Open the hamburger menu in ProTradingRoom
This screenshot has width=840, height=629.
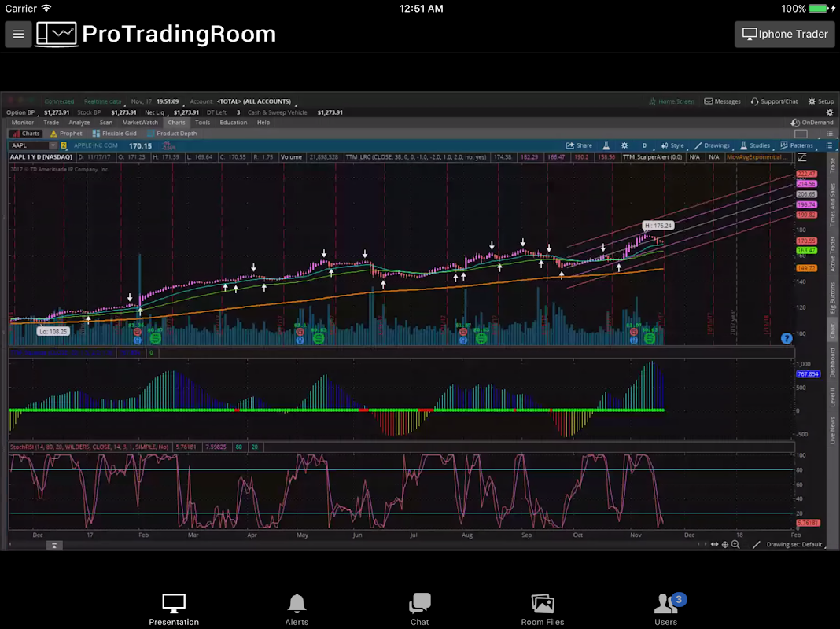18,35
